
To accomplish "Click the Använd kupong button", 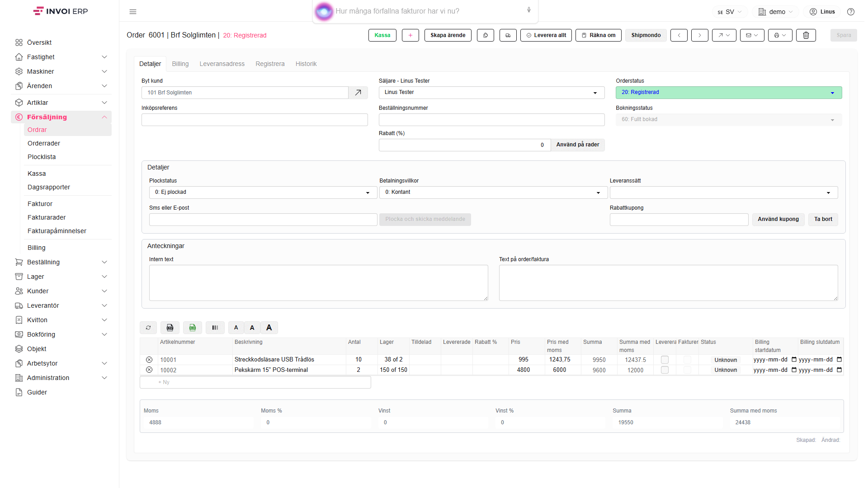I will pyautogui.click(x=778, y=219).
